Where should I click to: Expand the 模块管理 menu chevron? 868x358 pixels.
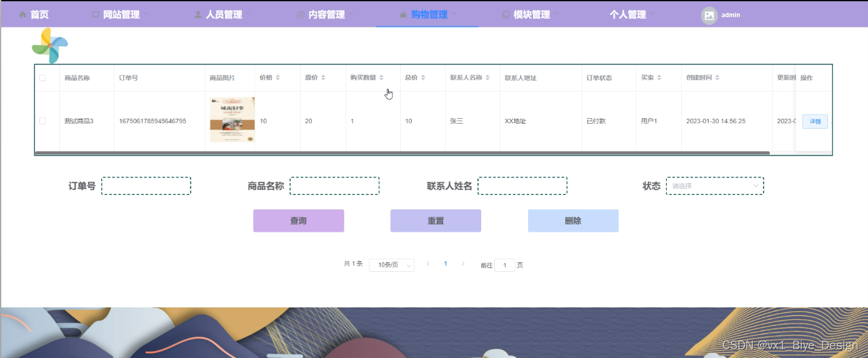[x=556, y=13]
